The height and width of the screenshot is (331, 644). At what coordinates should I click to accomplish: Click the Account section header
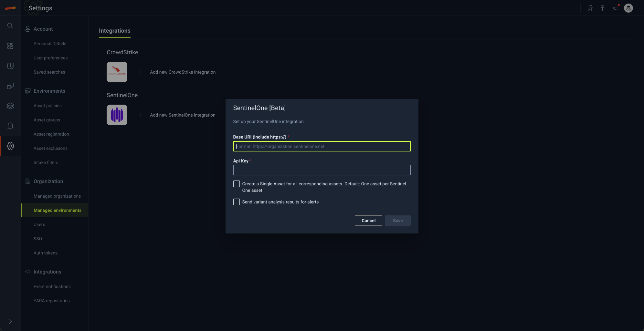[43, 29]
